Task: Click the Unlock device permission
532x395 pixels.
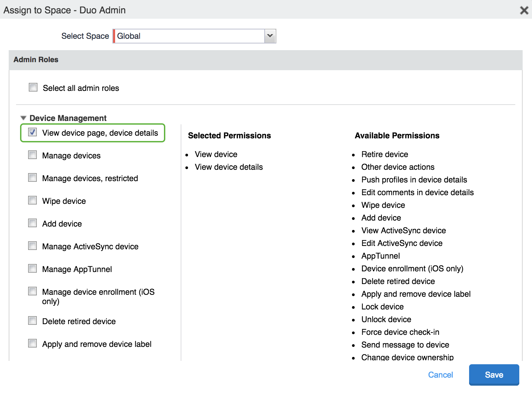Action: (386, 319)
